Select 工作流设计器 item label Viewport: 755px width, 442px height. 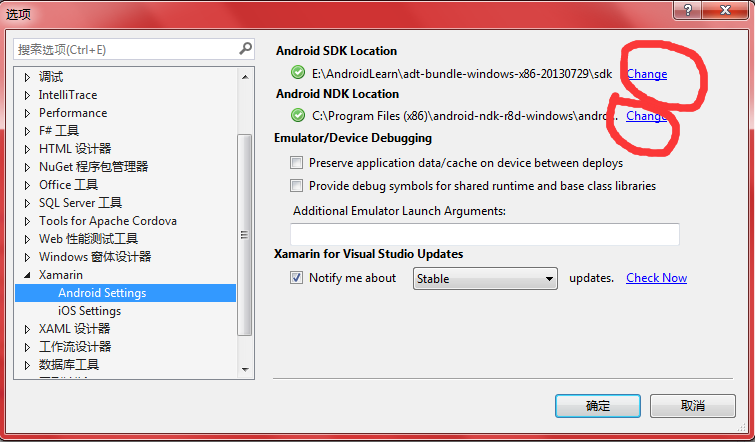pos(75,347)
